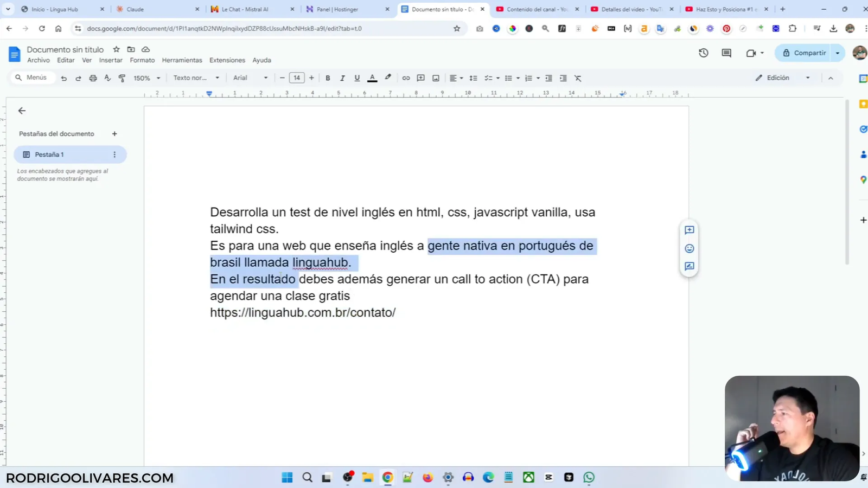This screenshot has width=868, height=488.
Task: Open the text alignment dropdown
Action: coord(455,78)
